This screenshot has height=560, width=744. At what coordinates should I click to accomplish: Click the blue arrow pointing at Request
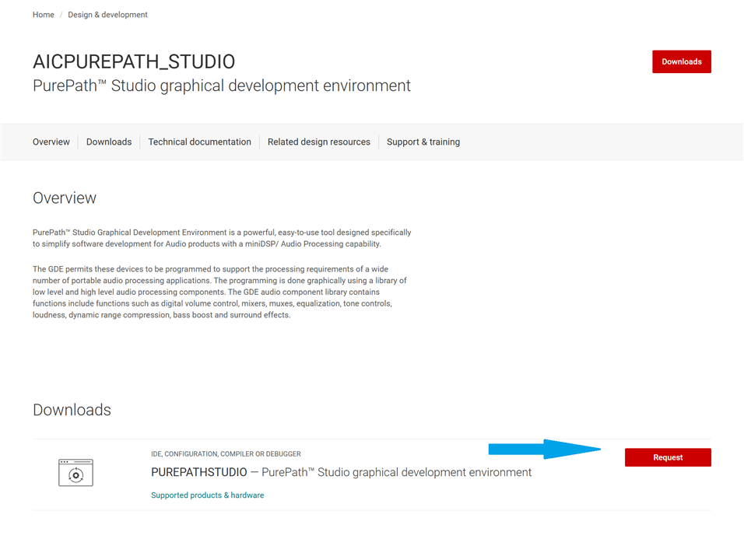coord(544,449)
